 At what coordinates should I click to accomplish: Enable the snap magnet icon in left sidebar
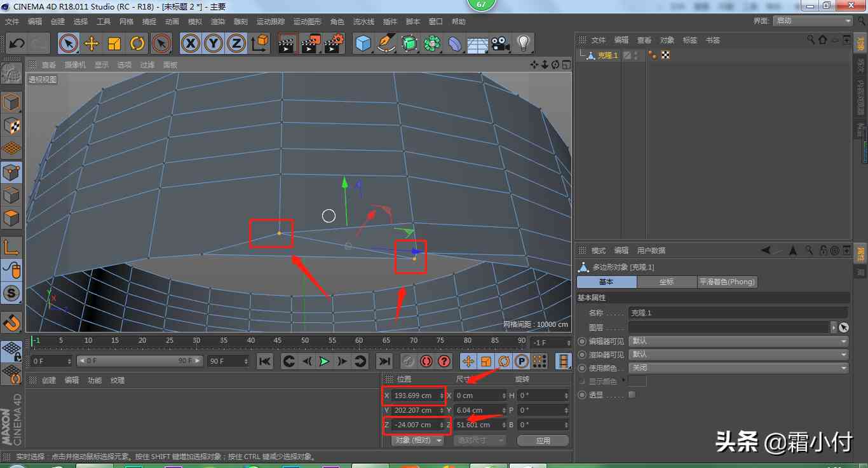(x=11, y=322)
